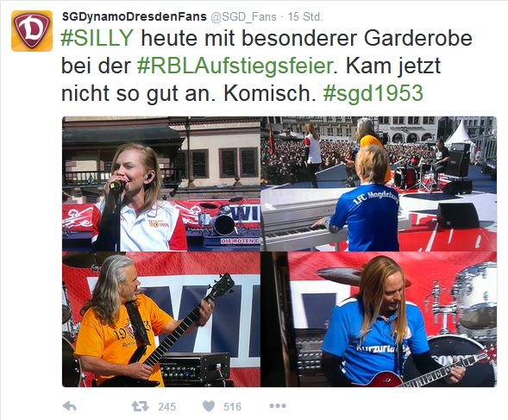Open the stage photo with 1.FC Magdeburg shirt
The height and width of the screenshot is (420, 508).
click(x=379, y=184)
